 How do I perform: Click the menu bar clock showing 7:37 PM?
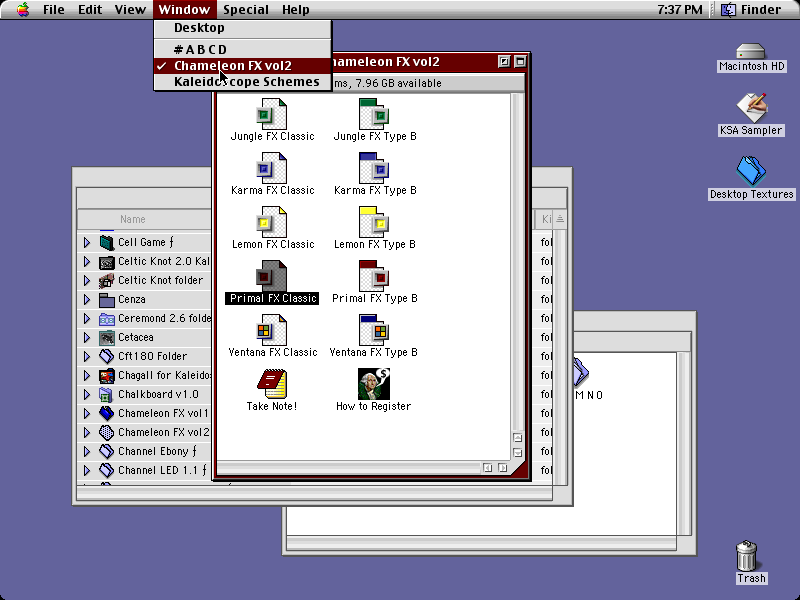click(x=680, y=10)
